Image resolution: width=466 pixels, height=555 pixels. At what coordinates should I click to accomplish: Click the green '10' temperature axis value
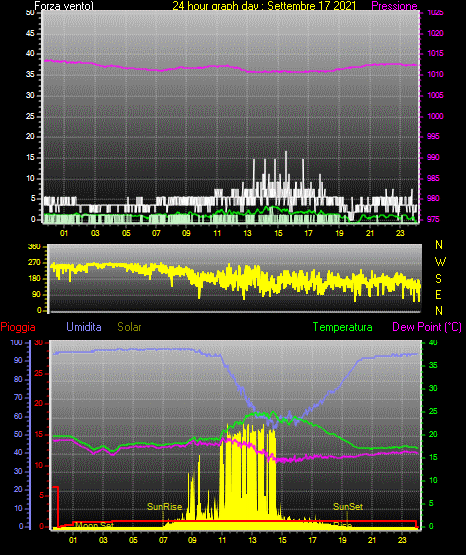(x=433, y=480)
